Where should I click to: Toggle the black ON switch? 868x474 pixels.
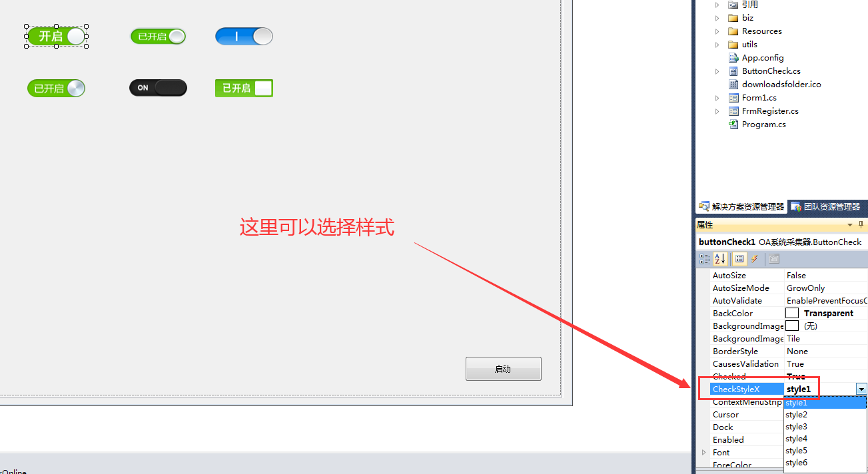158,88
